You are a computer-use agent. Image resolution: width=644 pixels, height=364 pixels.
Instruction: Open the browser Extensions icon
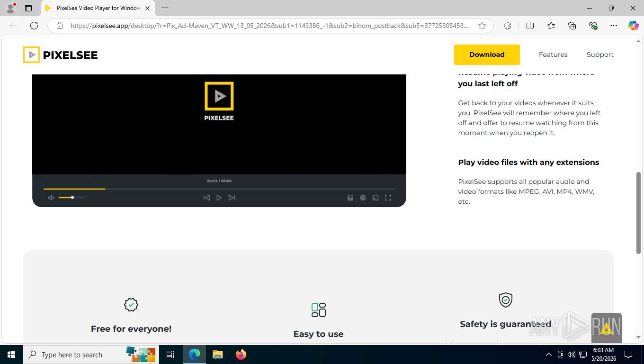point(507,26)
